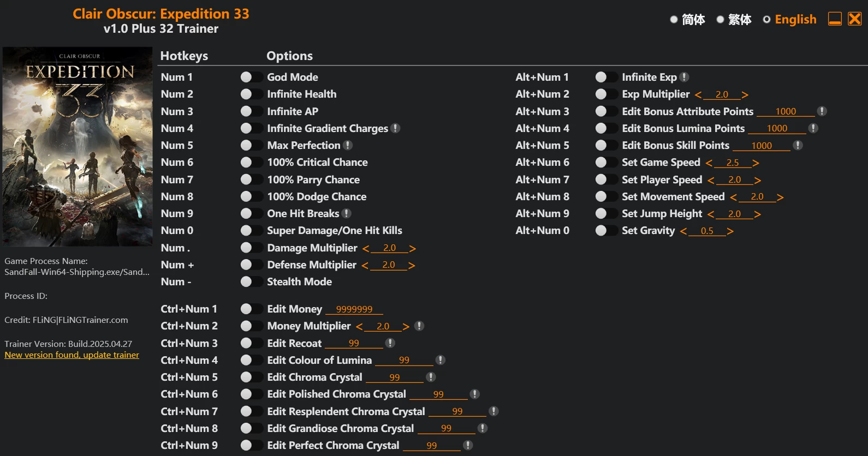
Task: Click the info icon beside Infinite Gradient Charges
Action: 396,128
